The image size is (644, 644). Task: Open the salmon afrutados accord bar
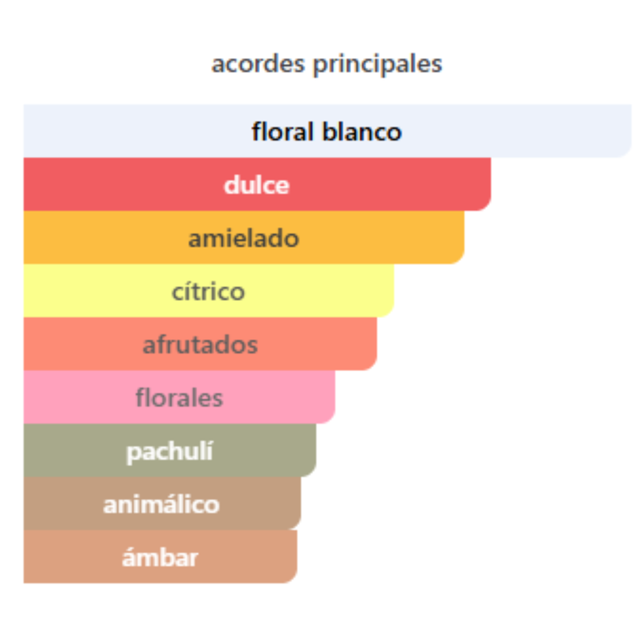[x=200, y=345]
